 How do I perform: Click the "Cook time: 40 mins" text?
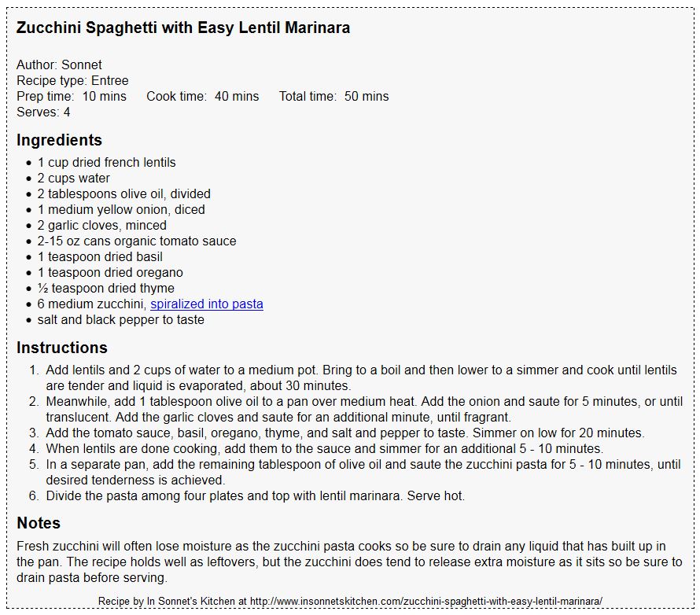[203, 97]
